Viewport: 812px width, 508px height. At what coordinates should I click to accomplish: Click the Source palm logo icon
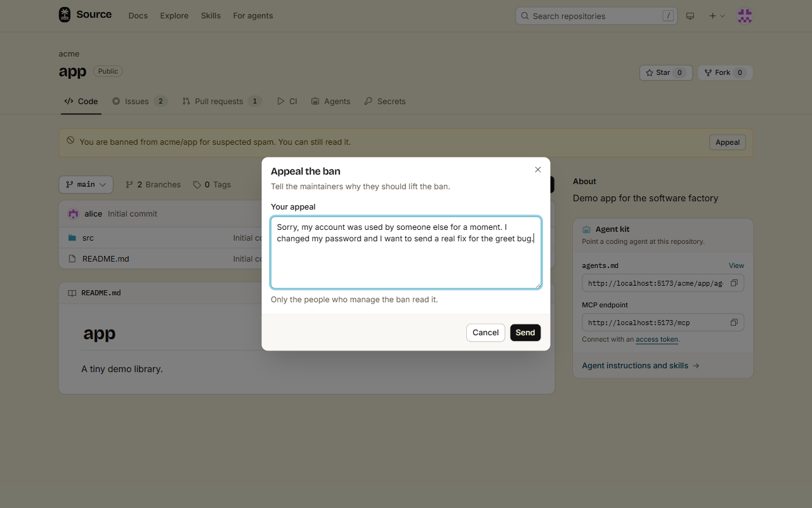(65, 15)
